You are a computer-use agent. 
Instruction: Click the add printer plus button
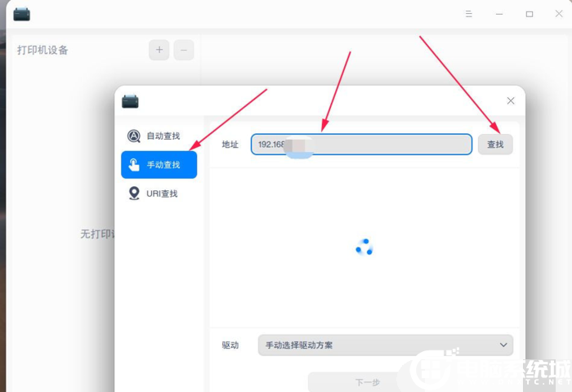159,50
